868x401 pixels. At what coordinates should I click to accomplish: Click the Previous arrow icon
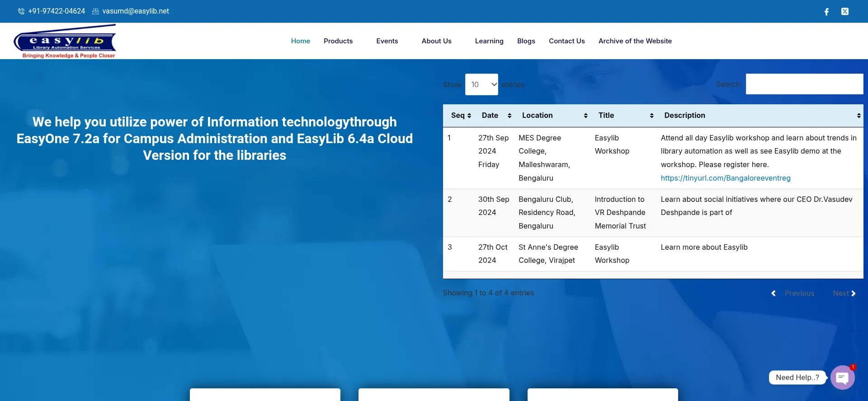point(774,294)
